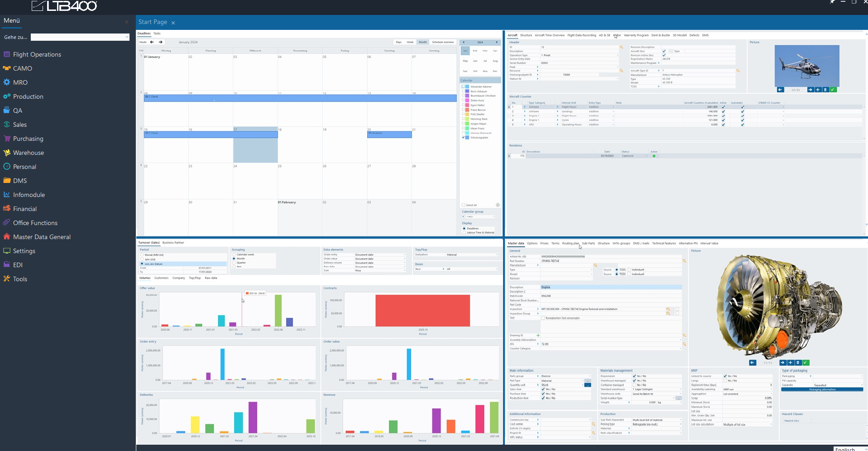Screen dimensions: 868x451
Task: Delete the helicopter picture using trash icon
Action: tap(825, 90)
